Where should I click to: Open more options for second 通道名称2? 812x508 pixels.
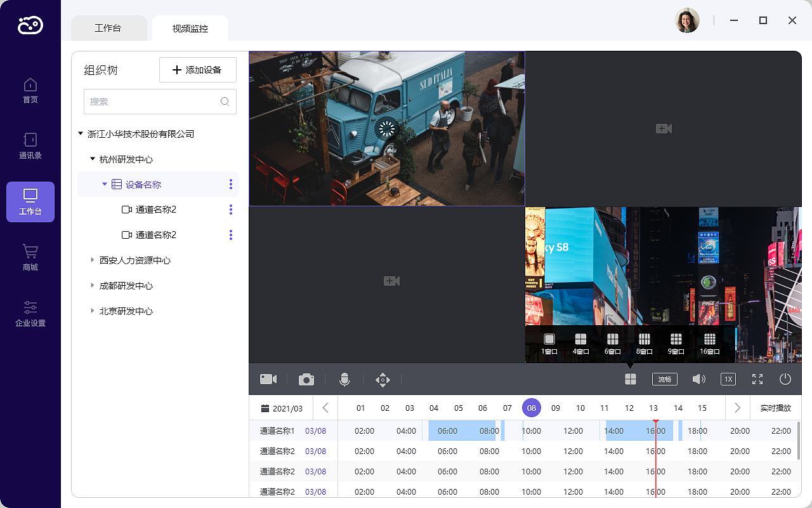click(231, 235)
